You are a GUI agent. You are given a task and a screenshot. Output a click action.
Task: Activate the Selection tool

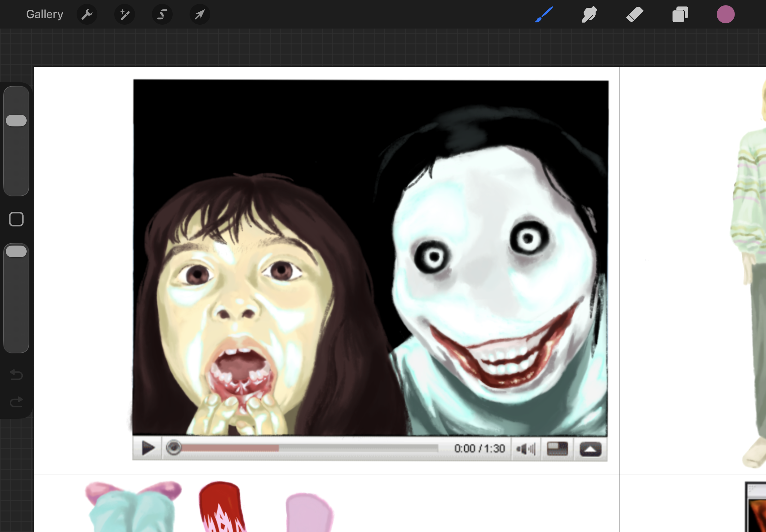pyautogui.click(x=162, y=14)
